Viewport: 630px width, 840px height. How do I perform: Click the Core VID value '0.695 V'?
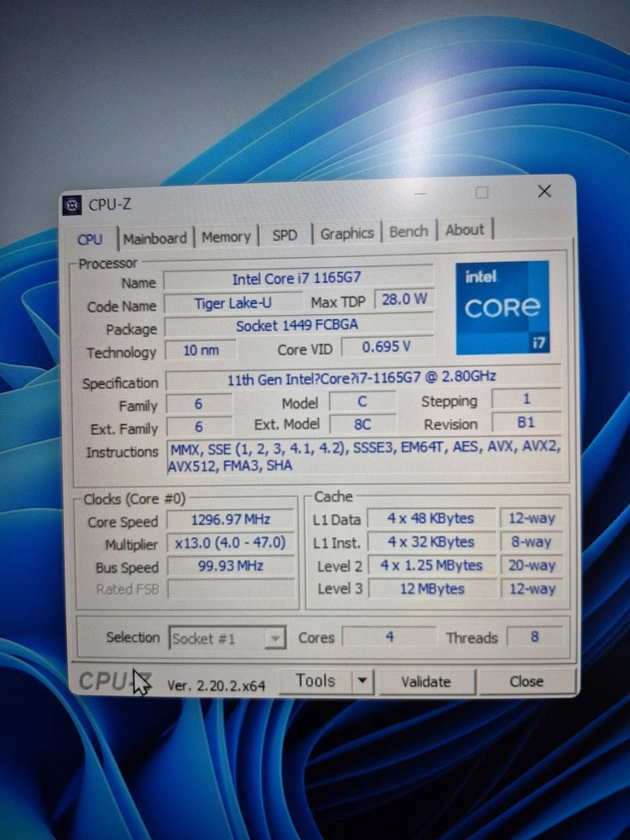[386, 347]
